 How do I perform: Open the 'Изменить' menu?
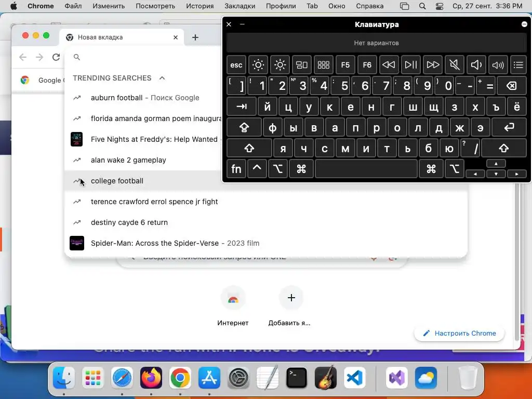coord(109,6)
